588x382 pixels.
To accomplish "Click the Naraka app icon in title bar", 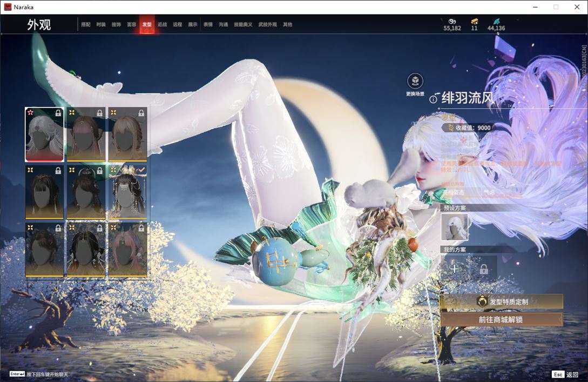I will (x=8, y=7).
